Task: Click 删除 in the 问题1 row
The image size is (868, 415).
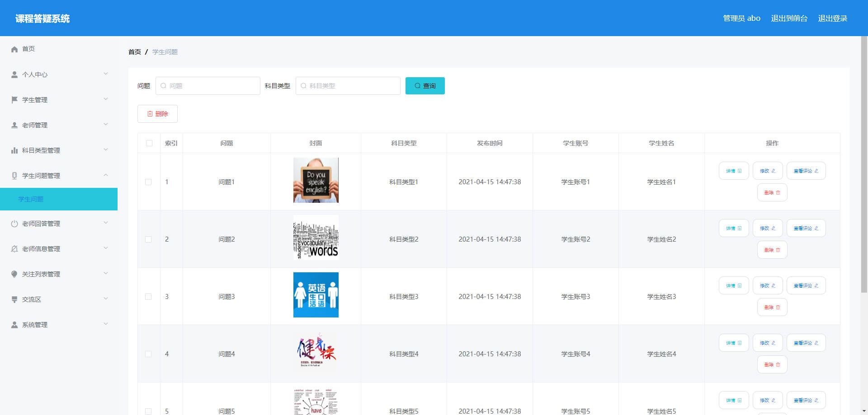Action: 772,192
